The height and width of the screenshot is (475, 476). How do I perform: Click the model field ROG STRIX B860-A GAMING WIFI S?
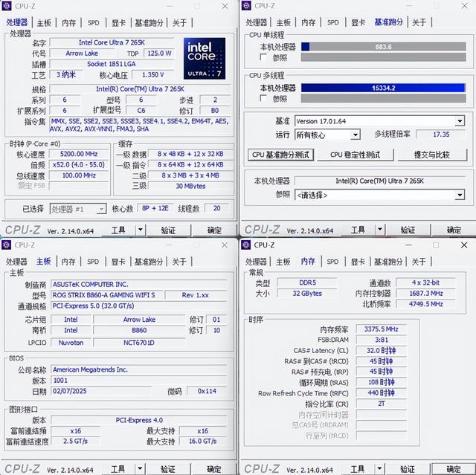tap(107, 295)
